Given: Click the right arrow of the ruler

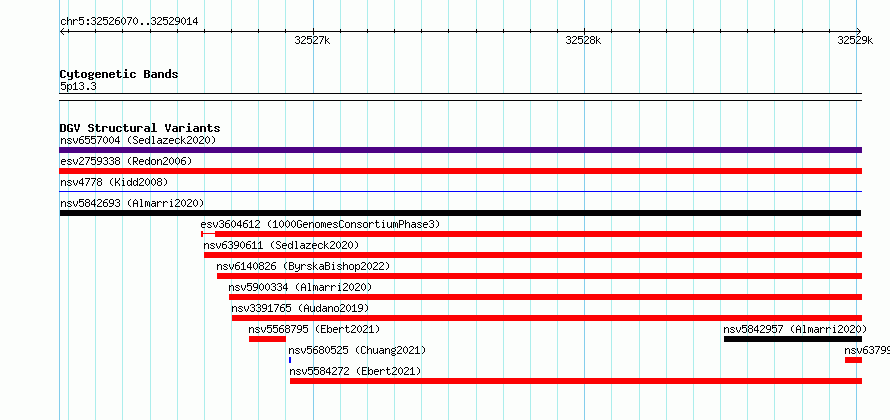Looking at the screenshot, I should pos(858,31).
